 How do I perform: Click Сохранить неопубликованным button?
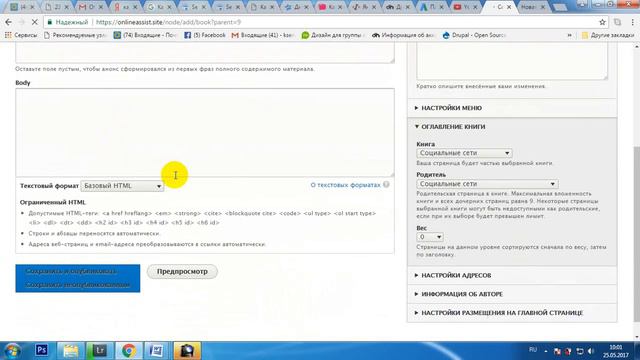coord(78,284)
